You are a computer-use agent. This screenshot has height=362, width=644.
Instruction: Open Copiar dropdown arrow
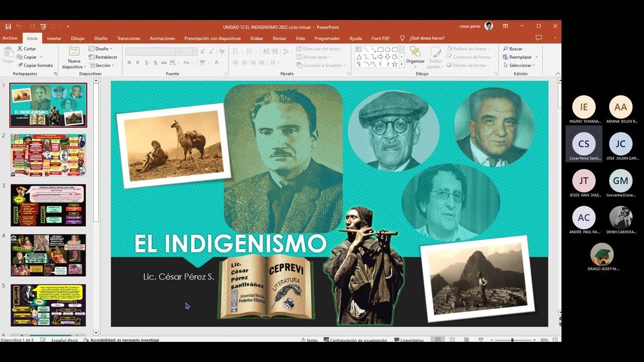[41, 57]
